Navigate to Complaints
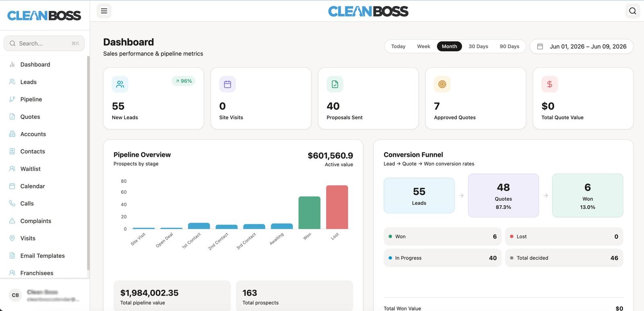Screen dimensions: 644x311 click(44, 221)
